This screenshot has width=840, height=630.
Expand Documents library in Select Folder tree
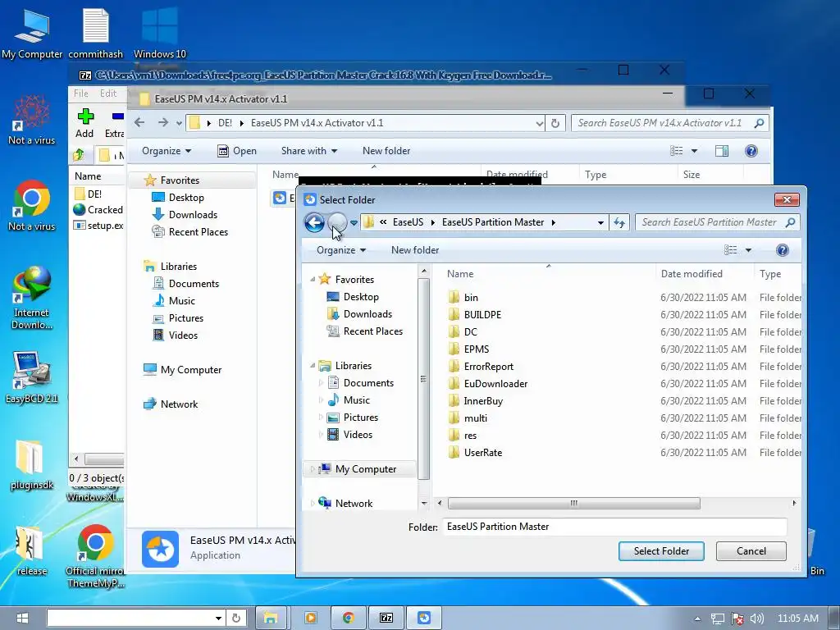[321, 382]
